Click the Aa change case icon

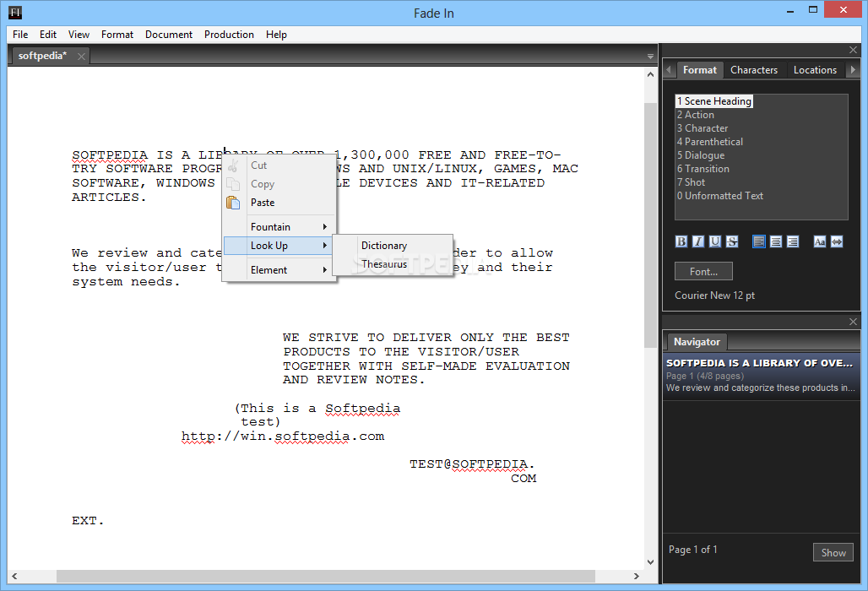tap(820, 241)
